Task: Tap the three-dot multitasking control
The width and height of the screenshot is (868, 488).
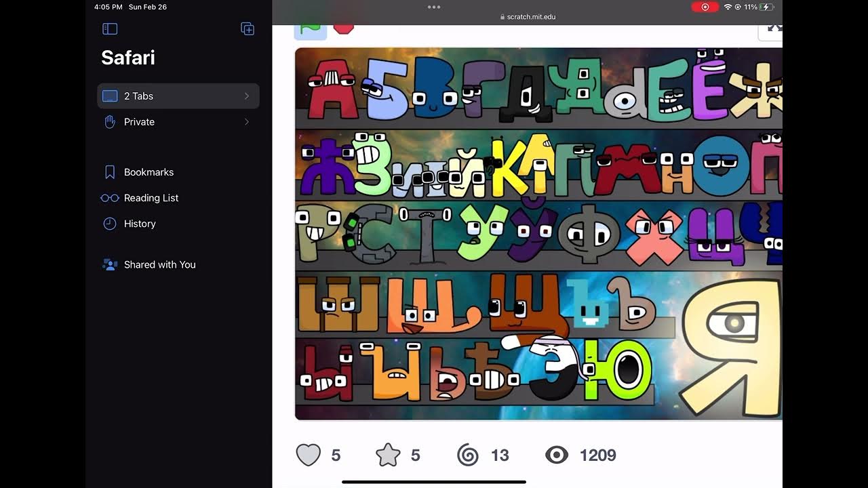Action: pyautogui.click(x=434, y=7)
